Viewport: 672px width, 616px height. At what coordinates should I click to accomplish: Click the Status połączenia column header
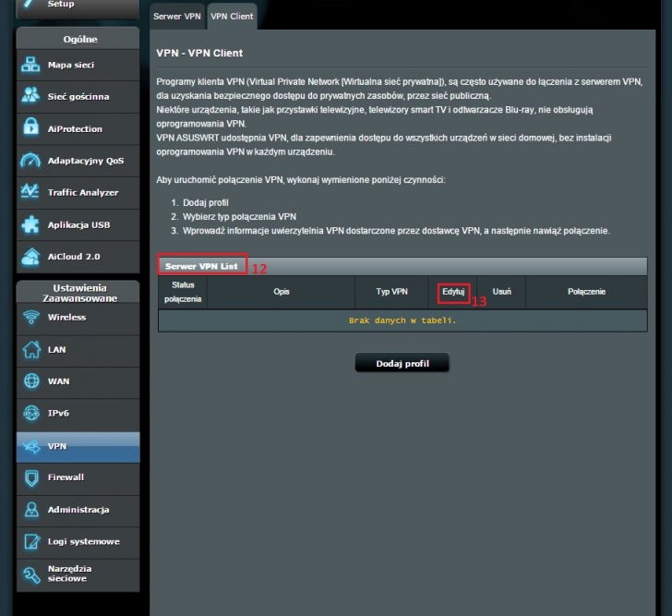pyautogui.click(x=183, y=292)
